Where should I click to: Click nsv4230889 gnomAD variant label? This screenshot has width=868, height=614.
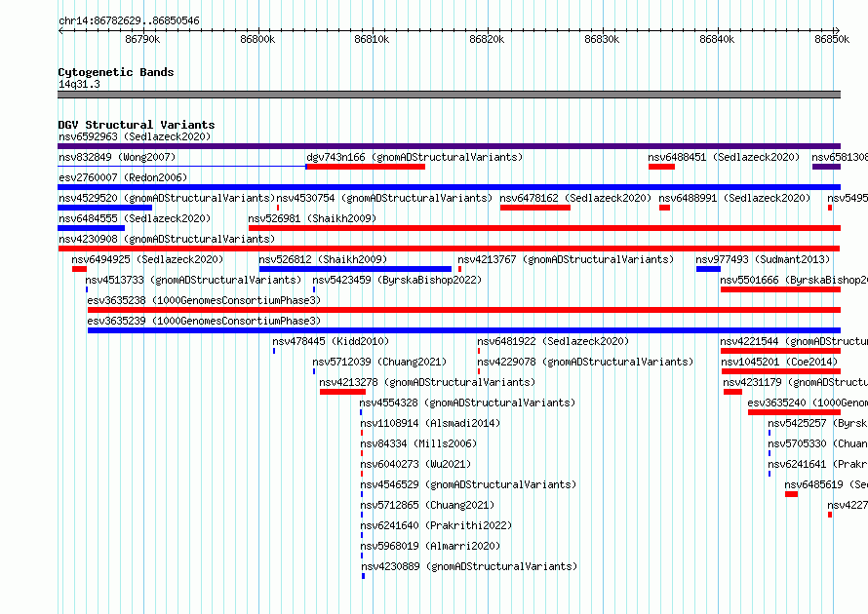coord(469,566)
